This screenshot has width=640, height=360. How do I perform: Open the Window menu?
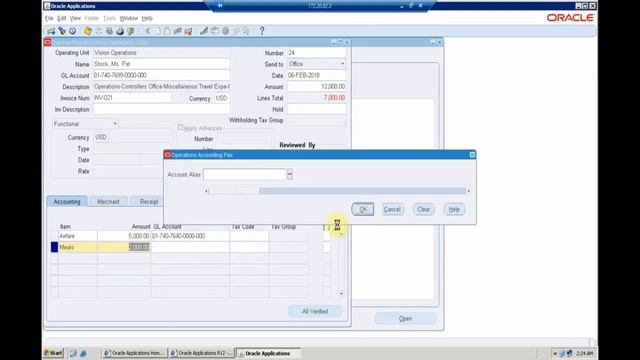[129, 18]
